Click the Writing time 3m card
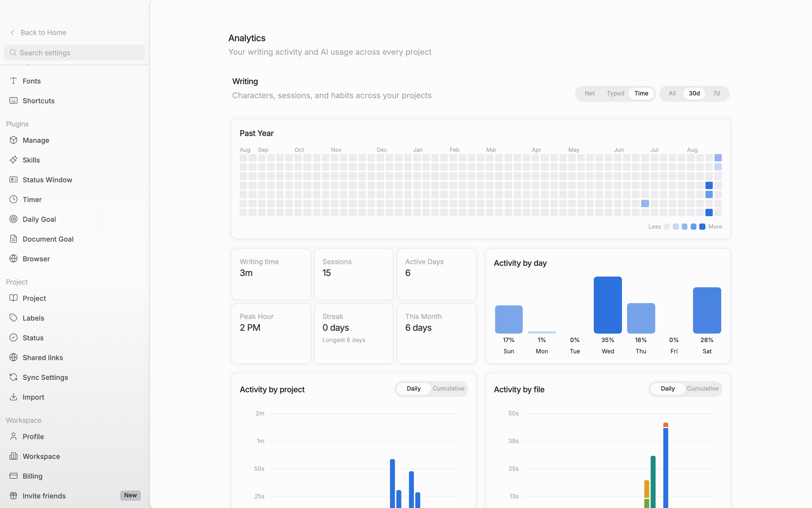The height and width of the screenshot is (508, 812). [x=271, y=274]
